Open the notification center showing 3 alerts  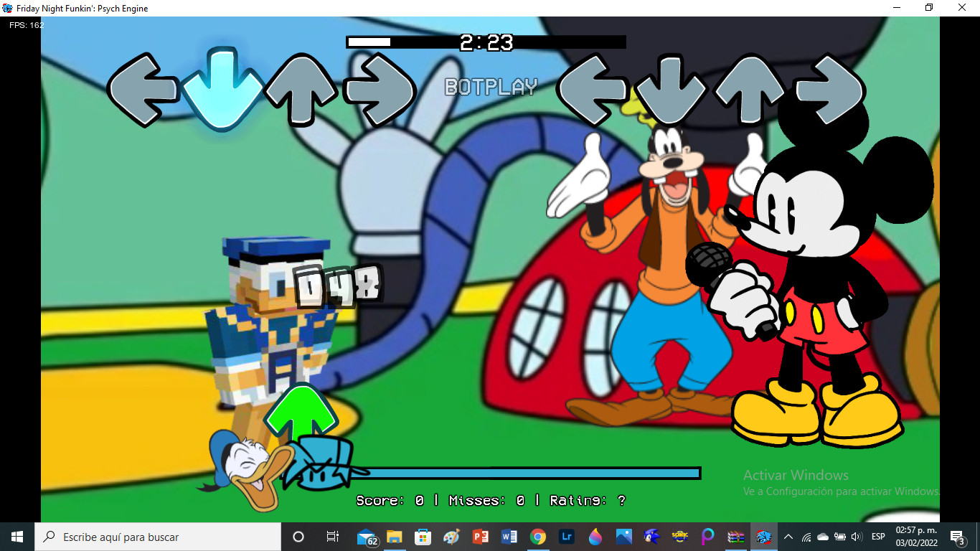[x=956, y=537]
